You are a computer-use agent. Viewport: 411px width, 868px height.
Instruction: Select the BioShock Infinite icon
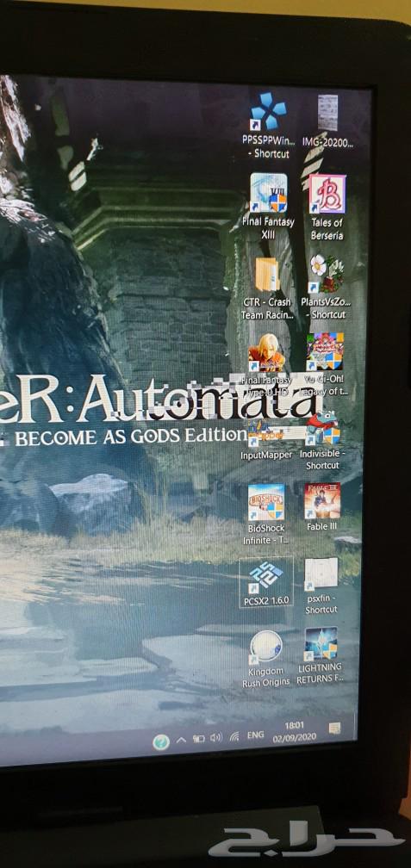(266, 501)
